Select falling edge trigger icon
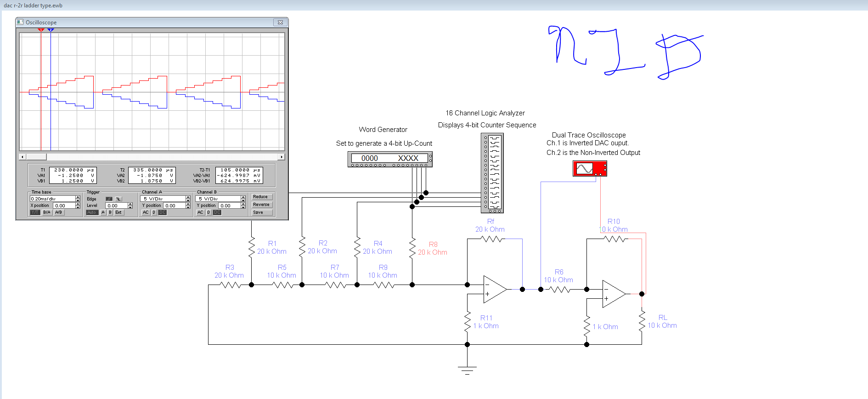Viewport: 868px width, 399px height. (x=118, y=199)
